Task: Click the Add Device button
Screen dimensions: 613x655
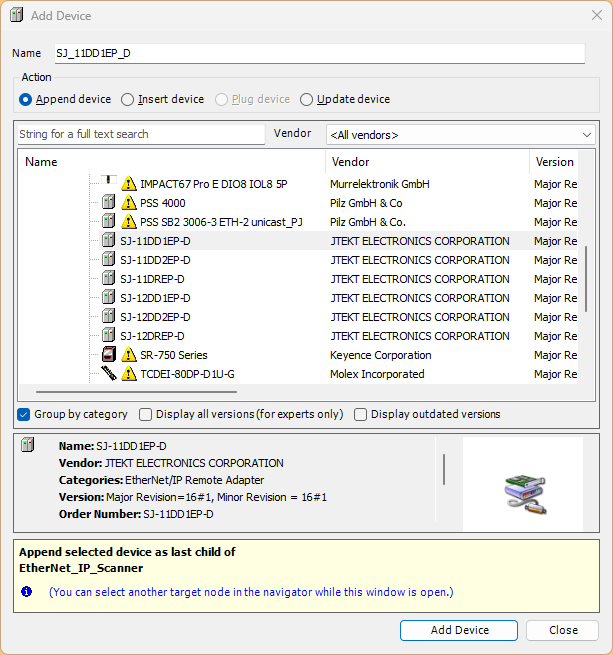Action: 459,630
